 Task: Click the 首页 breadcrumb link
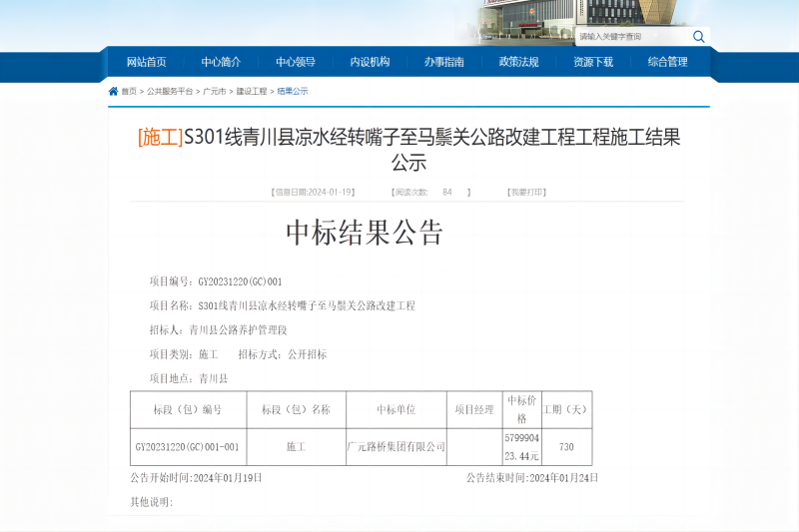pyautogui.click(x=129, y=91)
